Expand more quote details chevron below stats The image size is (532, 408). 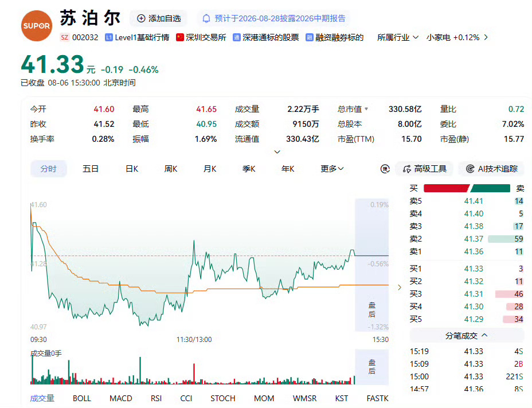277,151
